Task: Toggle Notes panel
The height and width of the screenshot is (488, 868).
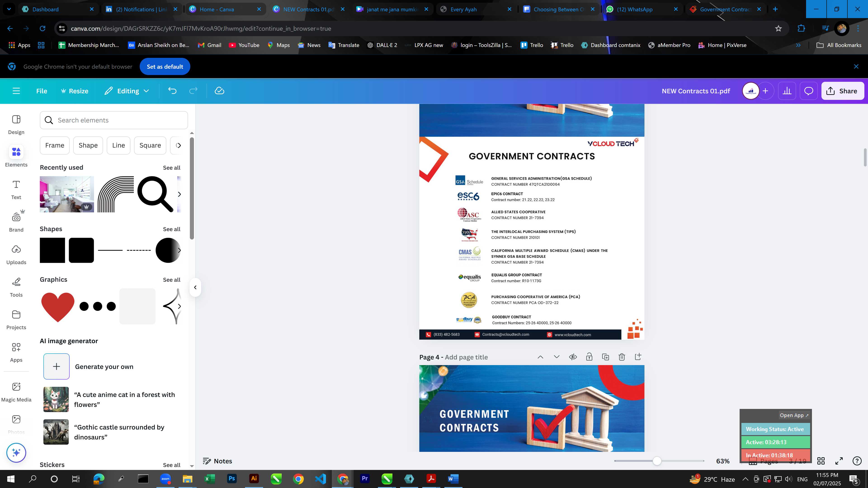Action: point(217,461)
